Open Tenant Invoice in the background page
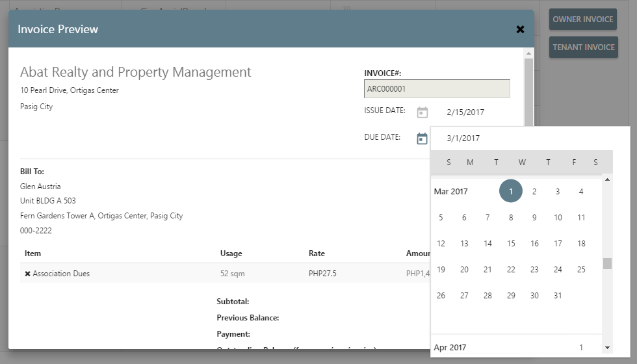637x364 pixels. point(584,47)
